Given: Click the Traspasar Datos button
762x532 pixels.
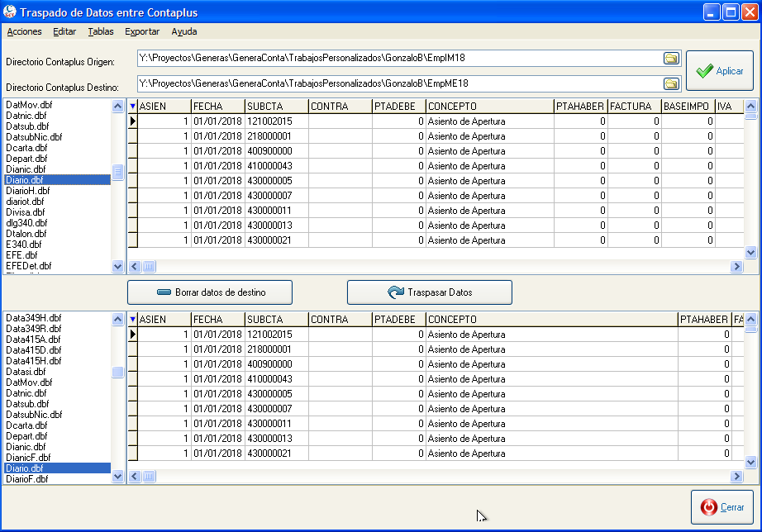Looking at the screenshot, I should [430, 292].
